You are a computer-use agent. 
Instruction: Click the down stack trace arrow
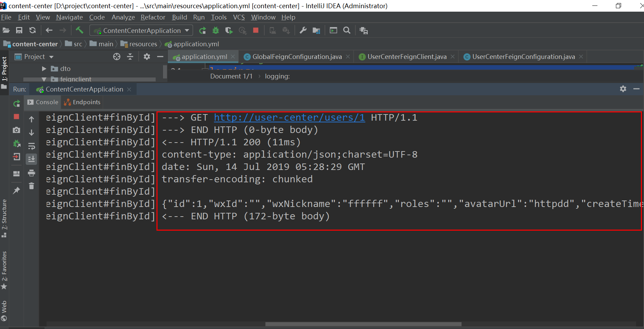point(31,133)
